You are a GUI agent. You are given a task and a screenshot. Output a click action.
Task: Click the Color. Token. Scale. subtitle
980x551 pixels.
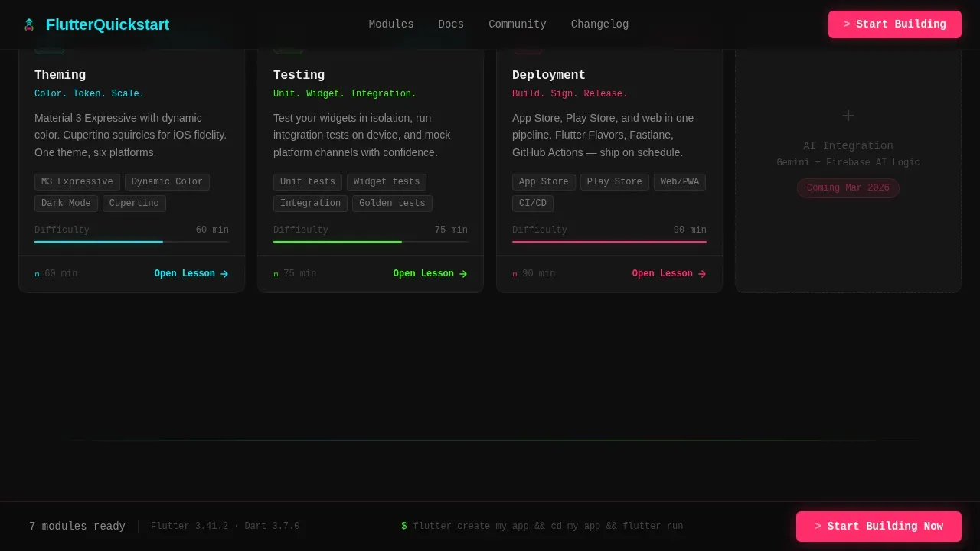pos(90,94)
